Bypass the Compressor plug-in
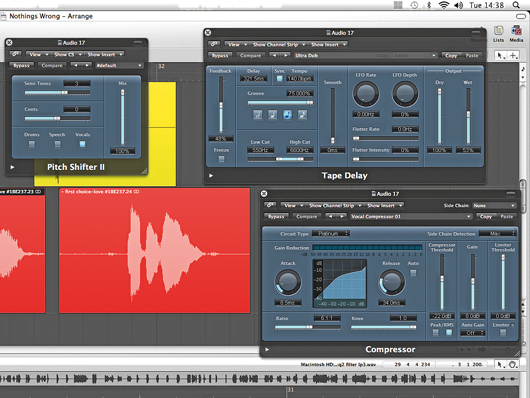Image resolution: width=530 pixels, height=398 pixels. [x=276, y=216]
